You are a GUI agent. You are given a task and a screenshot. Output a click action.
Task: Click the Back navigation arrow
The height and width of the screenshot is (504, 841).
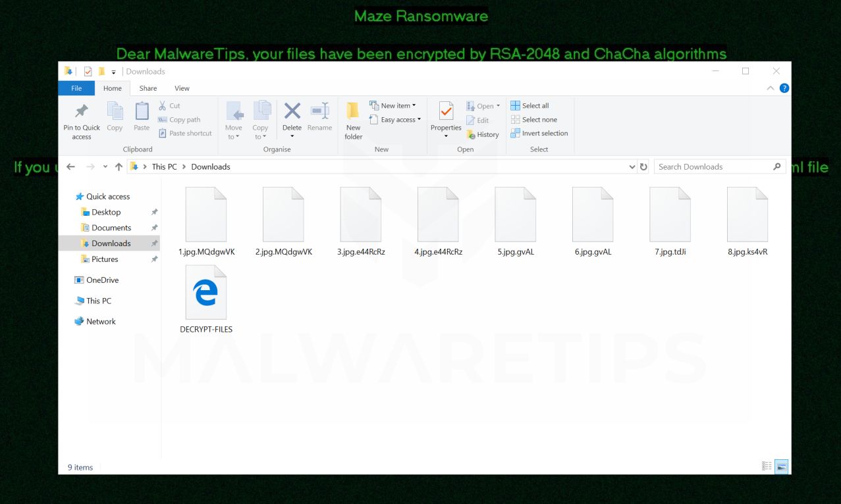point(71,167)
